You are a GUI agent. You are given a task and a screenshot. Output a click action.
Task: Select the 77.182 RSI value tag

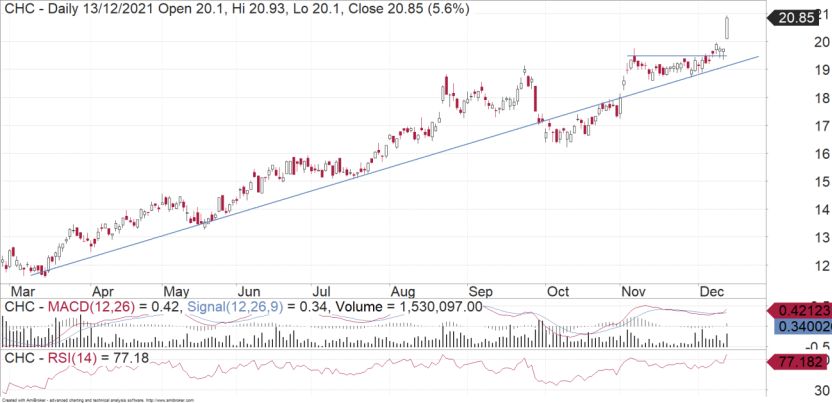tap(799, 363)
